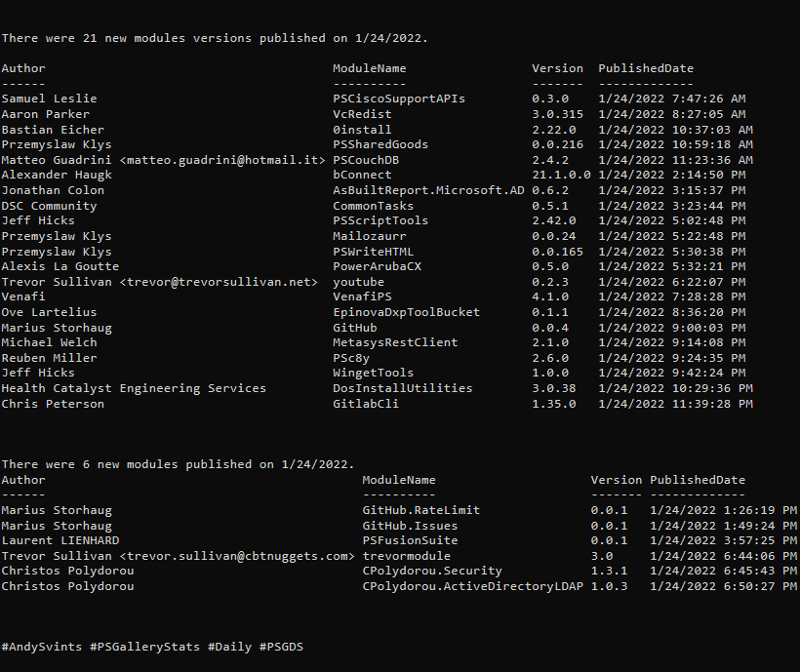
Task: Click the 11:39:28 PM published date
Action: 675,404
